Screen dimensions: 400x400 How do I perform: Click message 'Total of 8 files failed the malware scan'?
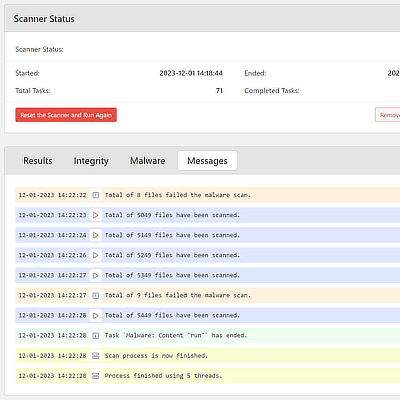(178, 195)
